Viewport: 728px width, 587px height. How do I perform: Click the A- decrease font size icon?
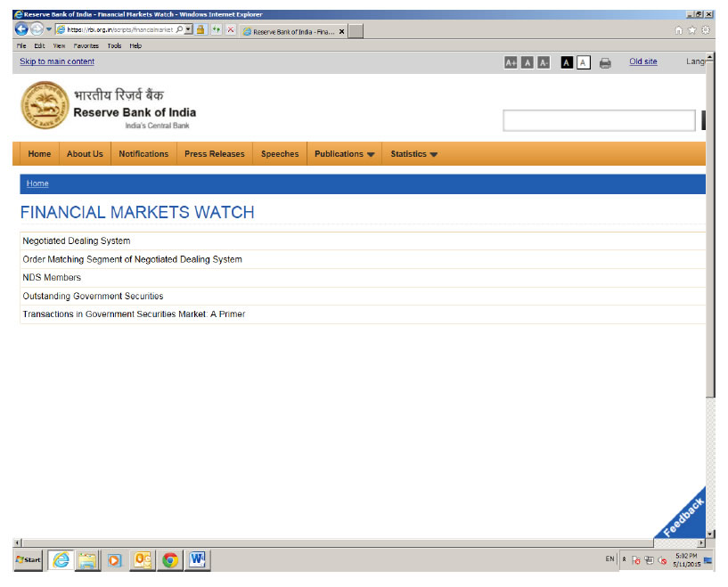(x=544, y=62)
